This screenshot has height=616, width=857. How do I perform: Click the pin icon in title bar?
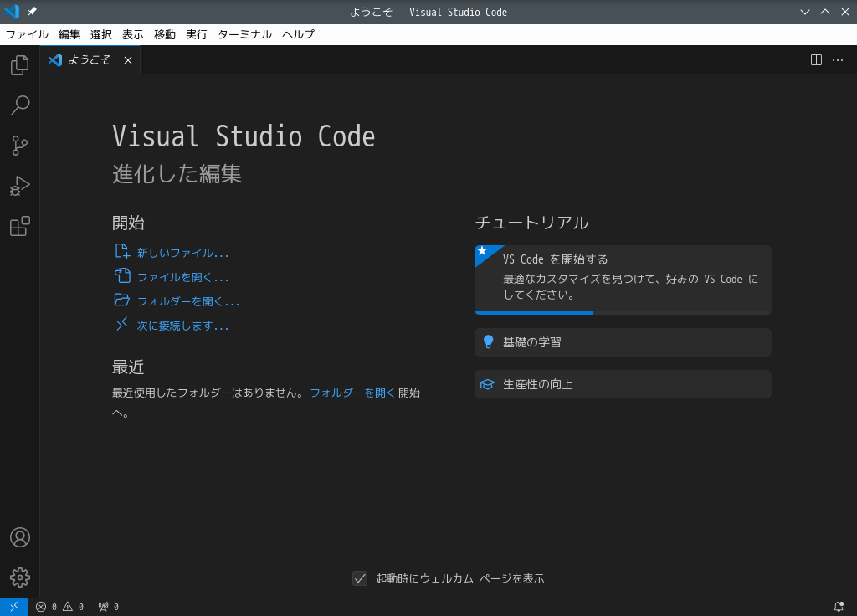[x=32, y=12]
